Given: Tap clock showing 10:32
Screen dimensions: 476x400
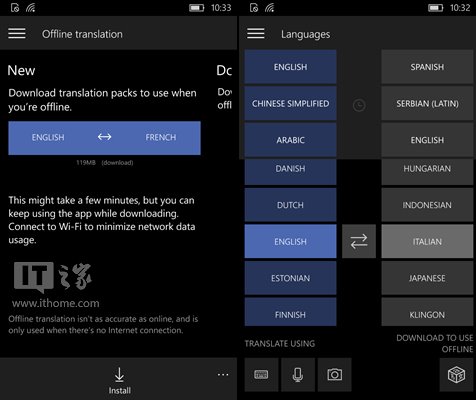Looking at the screenshot, I should click(x=460, y=8).
